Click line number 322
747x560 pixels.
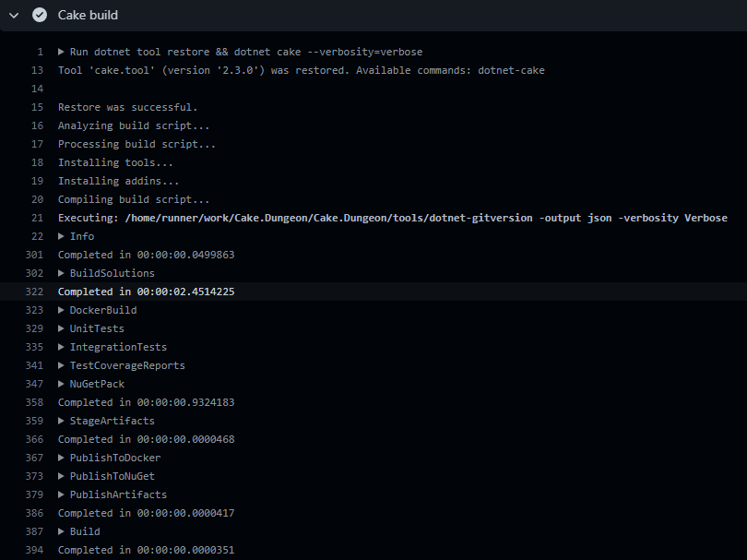(34, 292)
